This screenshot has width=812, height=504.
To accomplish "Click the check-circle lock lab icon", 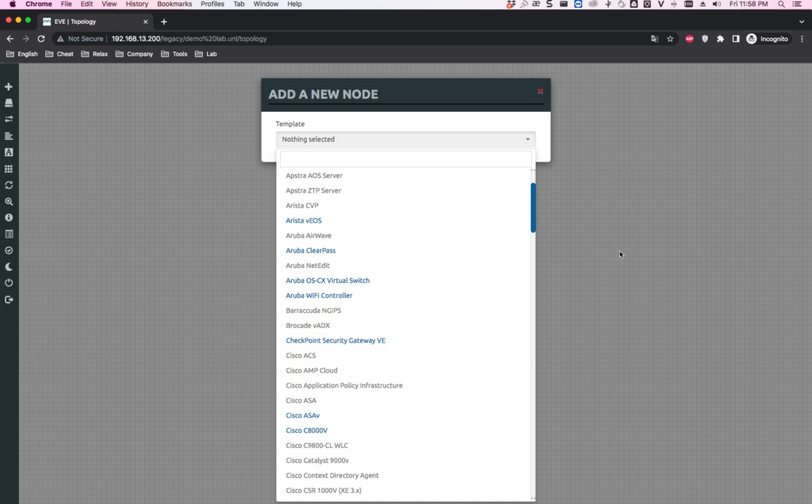I will coord(9,250).
